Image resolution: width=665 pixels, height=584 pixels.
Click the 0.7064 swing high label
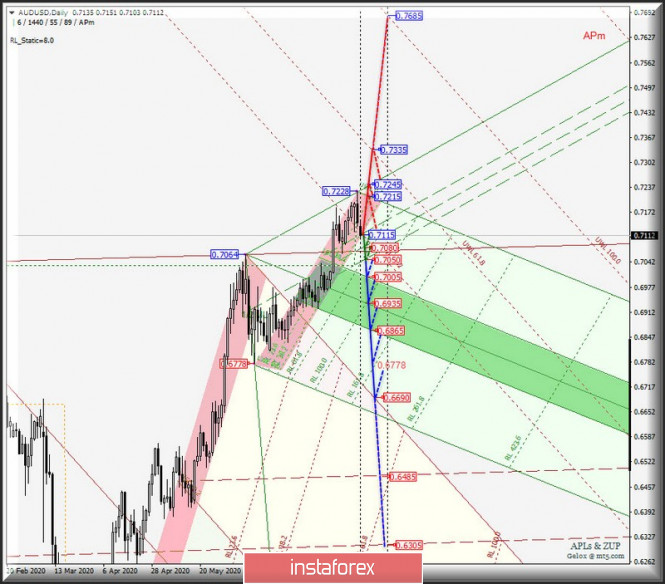[x=225, y=254]
